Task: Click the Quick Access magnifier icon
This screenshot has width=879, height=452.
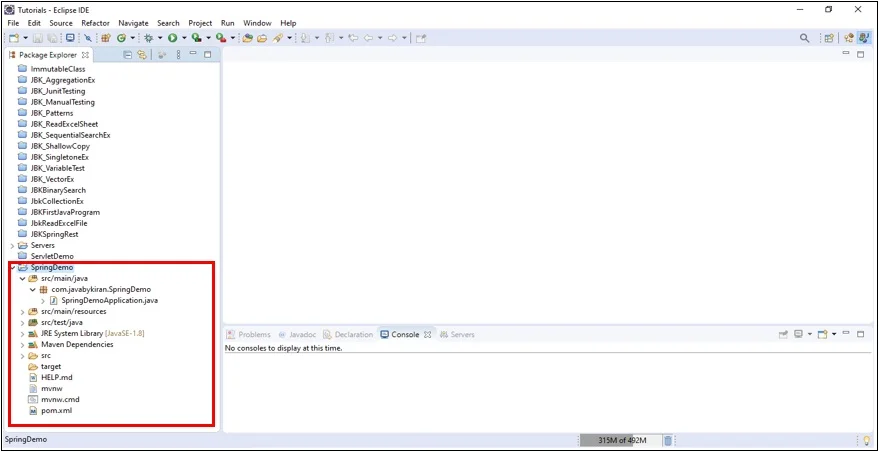Action: pos(804,38)
